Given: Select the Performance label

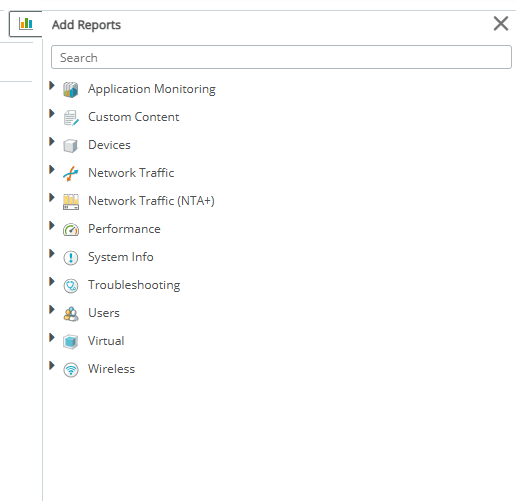Looking at the screenshot, I should pos(124,229).
